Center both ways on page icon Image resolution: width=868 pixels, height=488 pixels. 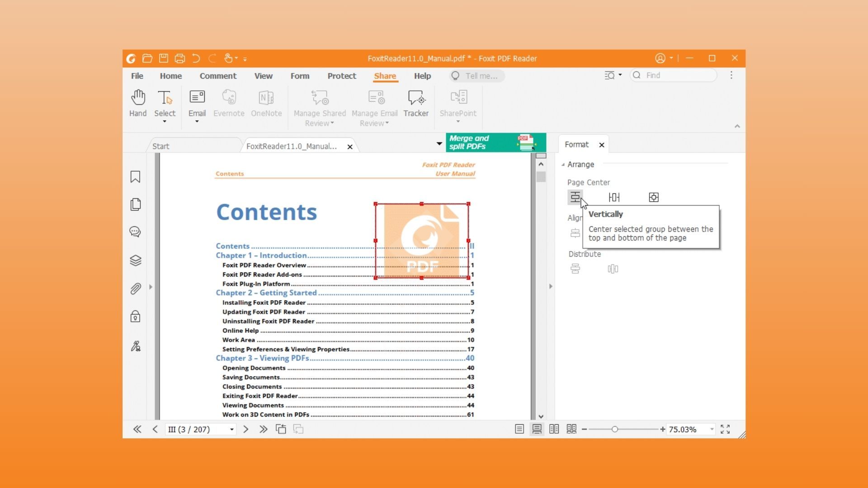(654, 197)
